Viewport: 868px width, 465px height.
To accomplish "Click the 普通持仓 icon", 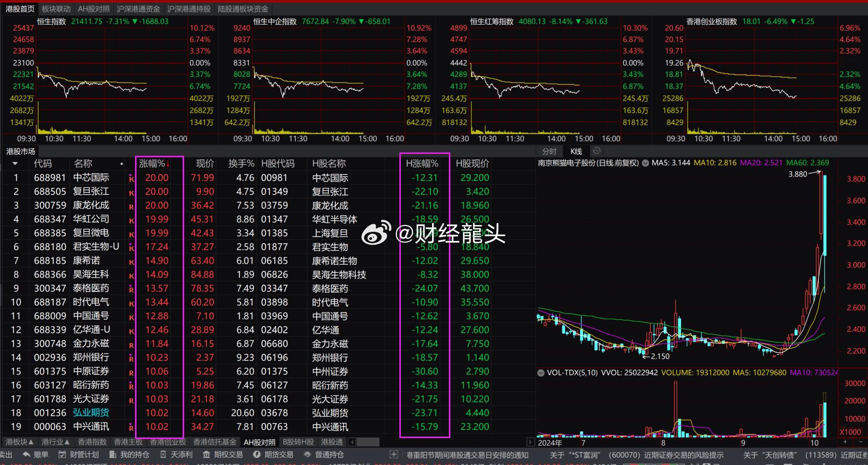I will (x=307, y=454).
